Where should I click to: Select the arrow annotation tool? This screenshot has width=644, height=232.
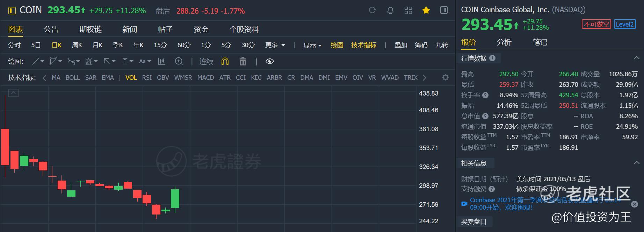[107, 62]
